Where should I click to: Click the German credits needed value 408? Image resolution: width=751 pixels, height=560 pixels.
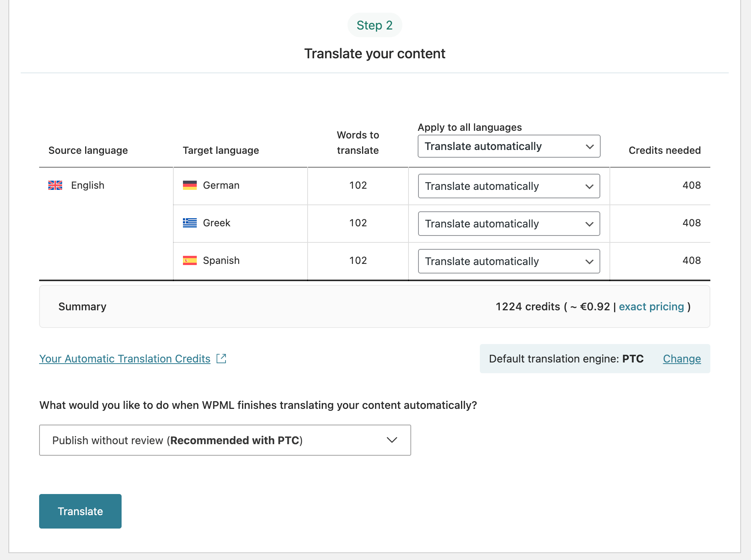[691, 185]
